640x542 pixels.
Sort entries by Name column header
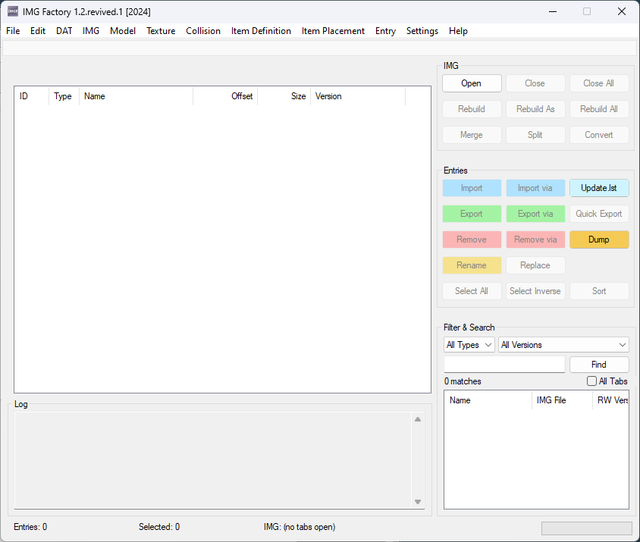click(136, 96)
